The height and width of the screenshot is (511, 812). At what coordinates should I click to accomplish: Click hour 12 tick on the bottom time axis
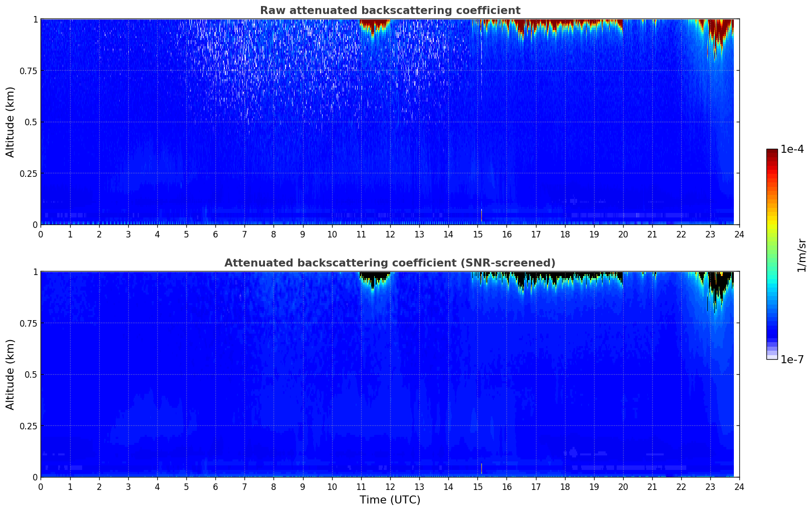tap(390, 486)
